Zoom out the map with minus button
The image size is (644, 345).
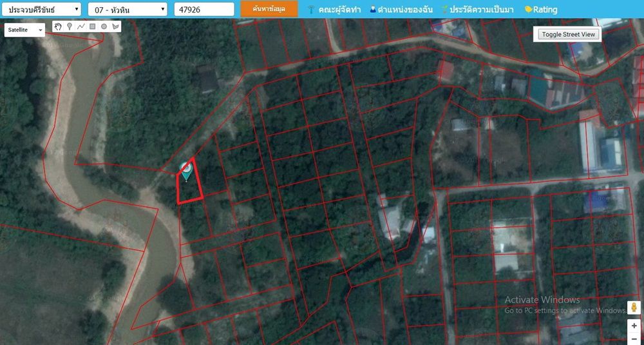(634, 339)
